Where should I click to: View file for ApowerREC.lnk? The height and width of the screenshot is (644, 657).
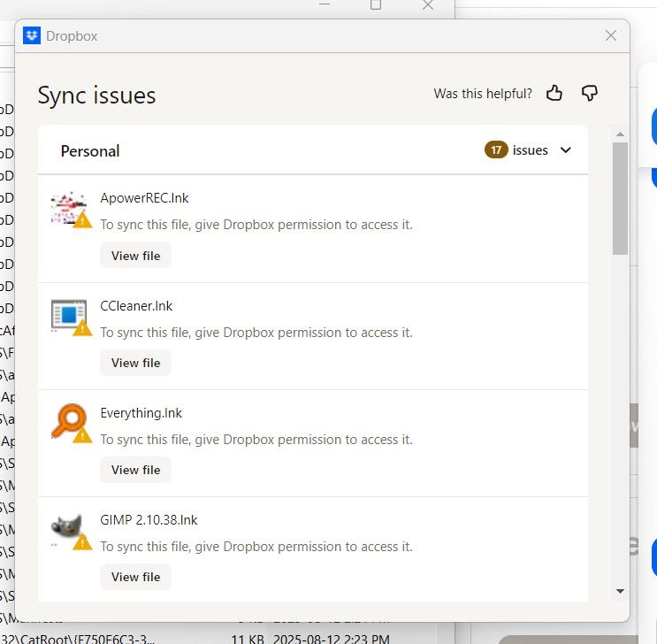click(x=135, y=256)
